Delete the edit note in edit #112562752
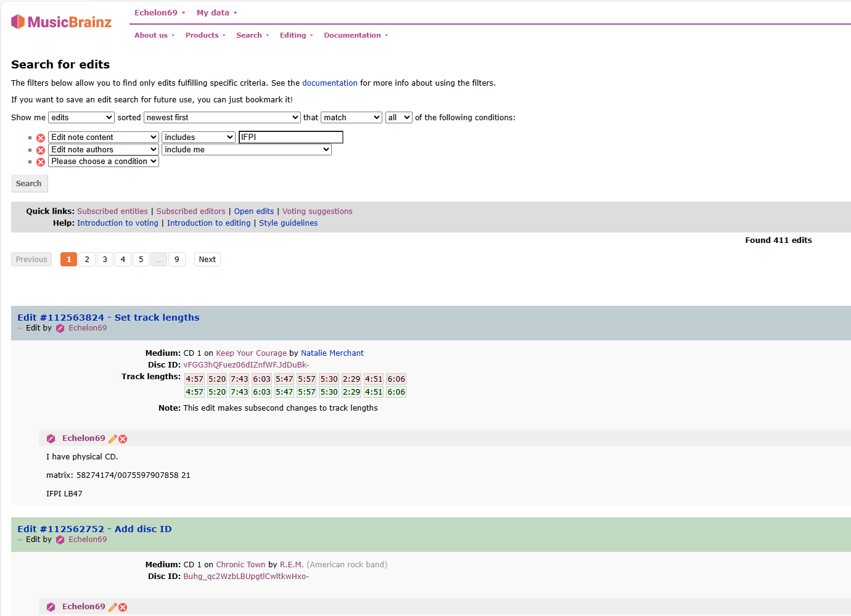 (x=123, y=607)
